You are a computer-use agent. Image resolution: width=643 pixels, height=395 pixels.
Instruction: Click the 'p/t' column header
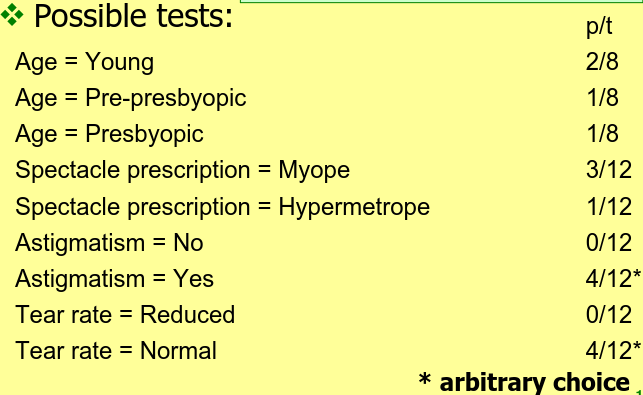click(599, 27)
